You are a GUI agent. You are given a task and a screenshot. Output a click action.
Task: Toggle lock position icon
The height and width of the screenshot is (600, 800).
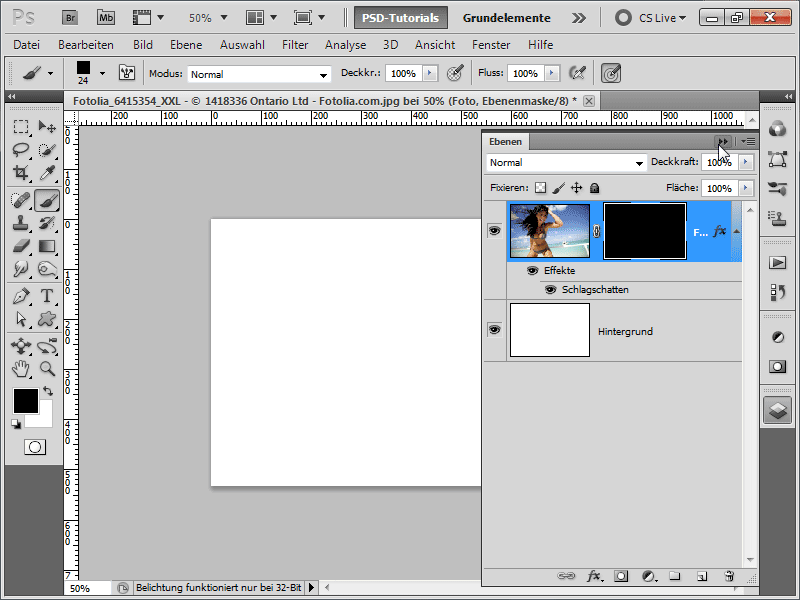click(577, 188)
